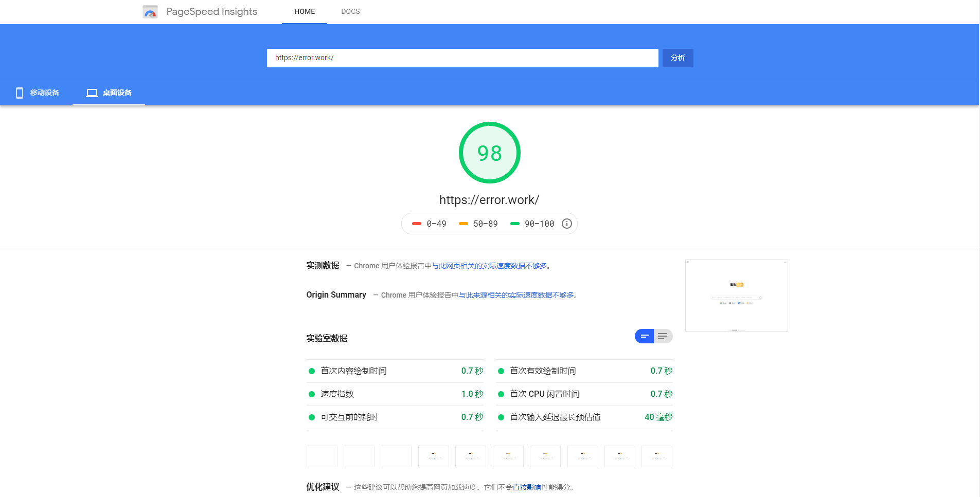The width and height of the screenshot is (980, 497).
Task: Open the DOCS tab
Action: coord(350,11)
